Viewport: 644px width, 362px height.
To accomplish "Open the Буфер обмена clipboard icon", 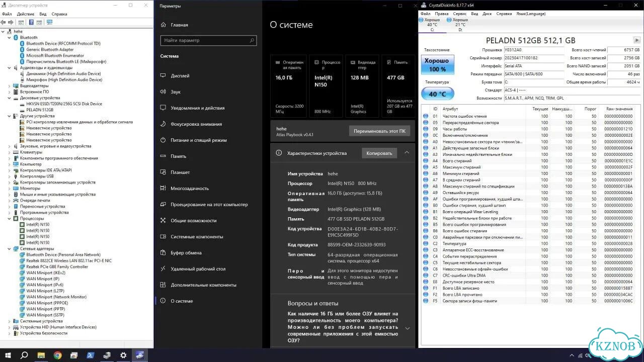I will click(x=163, y=253).
